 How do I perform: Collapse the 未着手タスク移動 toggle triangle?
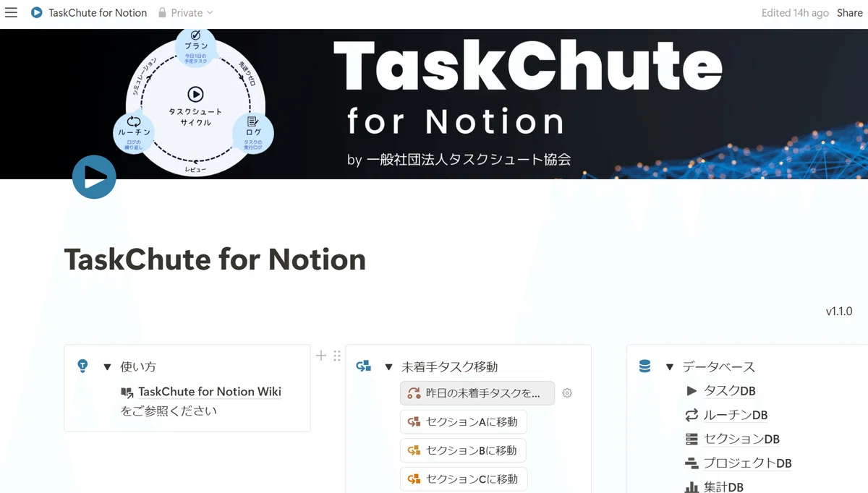pyautogui.click(x=388, y=366)
